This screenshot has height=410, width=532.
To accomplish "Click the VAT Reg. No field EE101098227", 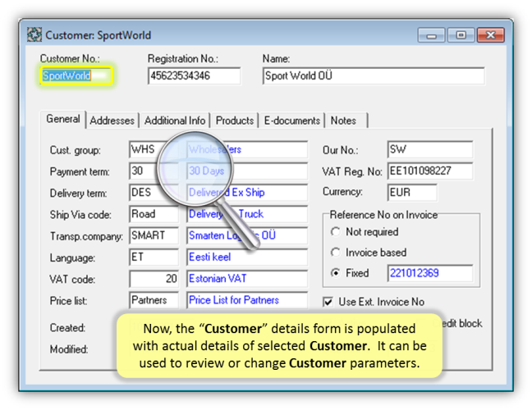I will click(x=430, y=171).
